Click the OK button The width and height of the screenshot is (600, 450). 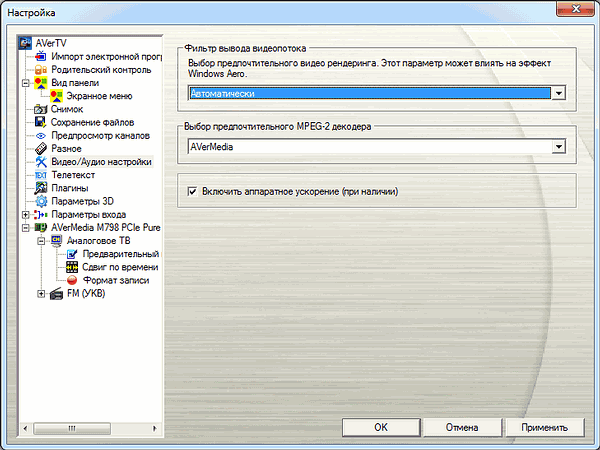point(381,427)
